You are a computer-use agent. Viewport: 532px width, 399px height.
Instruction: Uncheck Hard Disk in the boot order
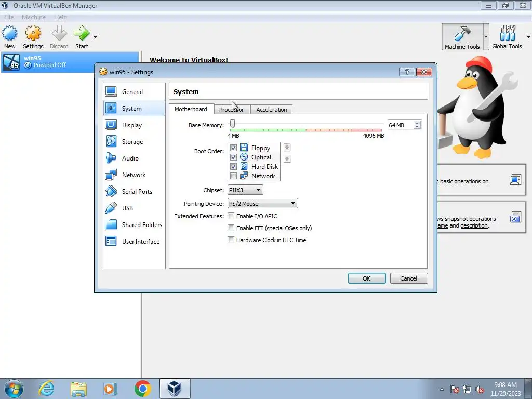tap(233, 167)
